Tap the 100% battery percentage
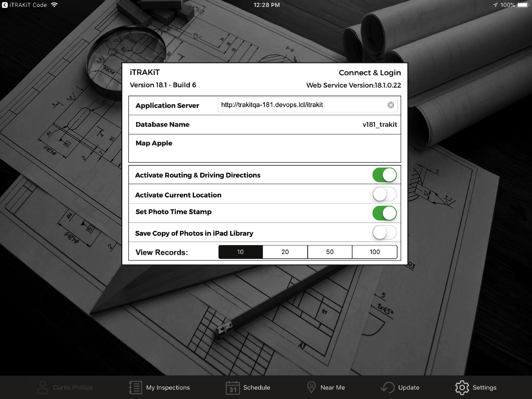 click(508, 5)
